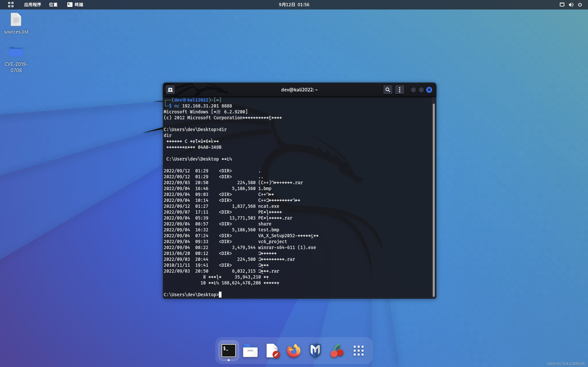Open the 位置 menu
Image resolution: width=588 pixels, height=367 pixels.
click(x=53, y=5)
